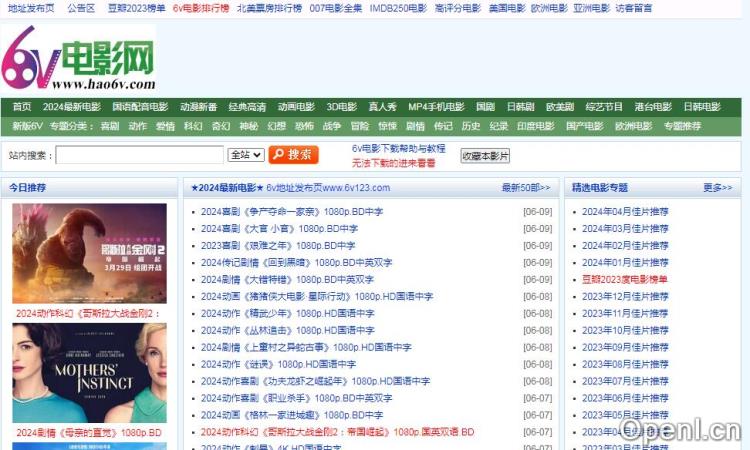Open the 6v电影下载帮助与教程 link
Screen dimensions: 750x450
coord(398,148)
